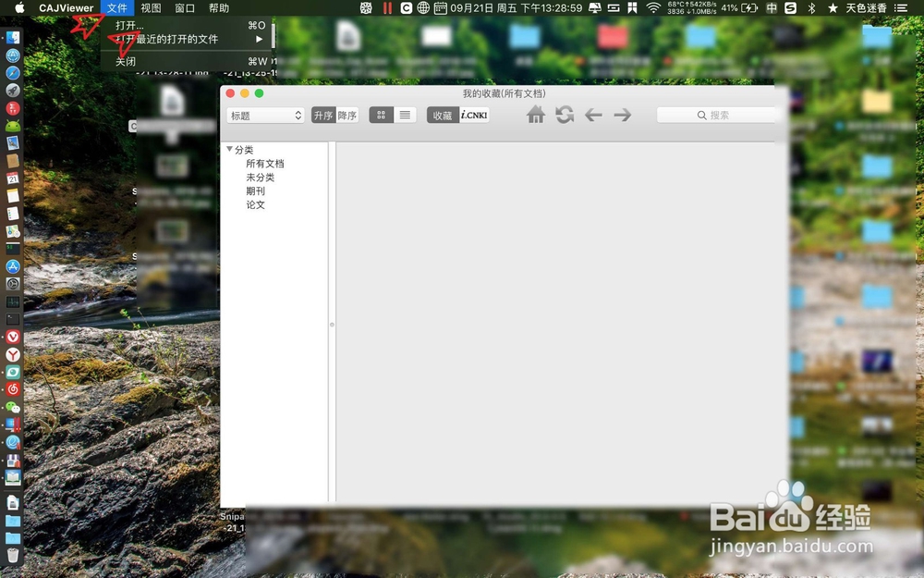Select the i.CNKI source button
This screenshot has height=578, width=924.
(x=473, y=115)
